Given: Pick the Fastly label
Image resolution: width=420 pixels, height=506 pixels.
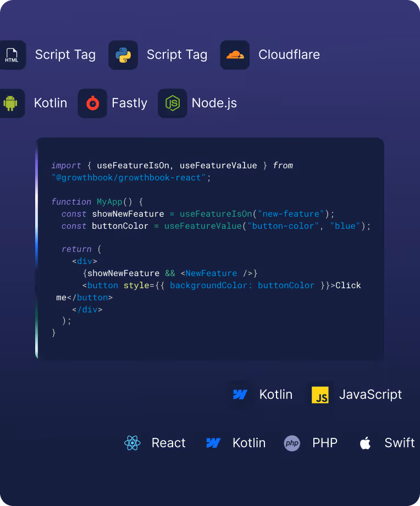Looking at the screenshot, I should pyautogui.click(x=129, y=103).
